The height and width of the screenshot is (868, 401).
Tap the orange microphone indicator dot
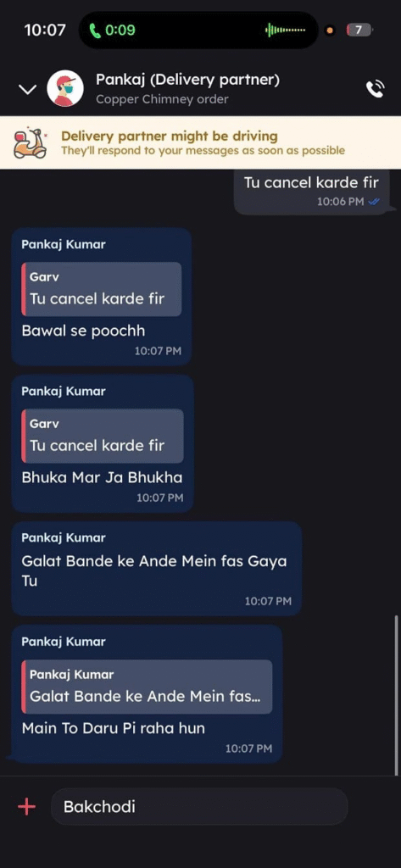point(330,31)
